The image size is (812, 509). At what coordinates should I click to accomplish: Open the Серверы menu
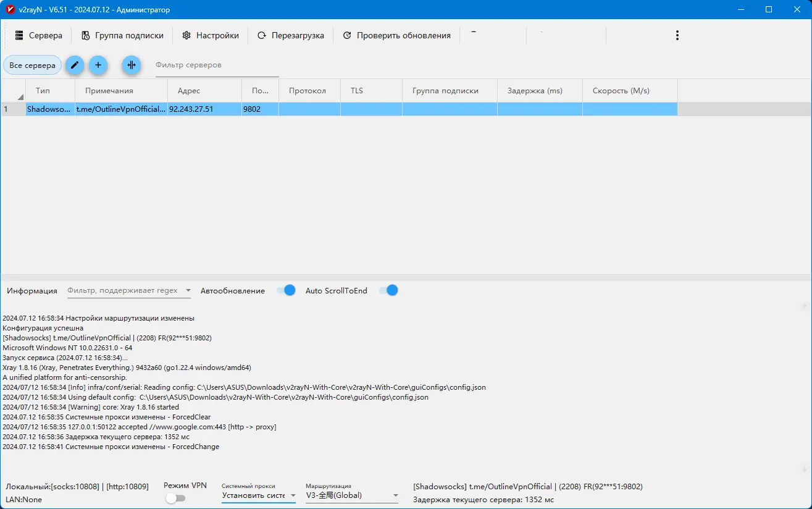38,36
